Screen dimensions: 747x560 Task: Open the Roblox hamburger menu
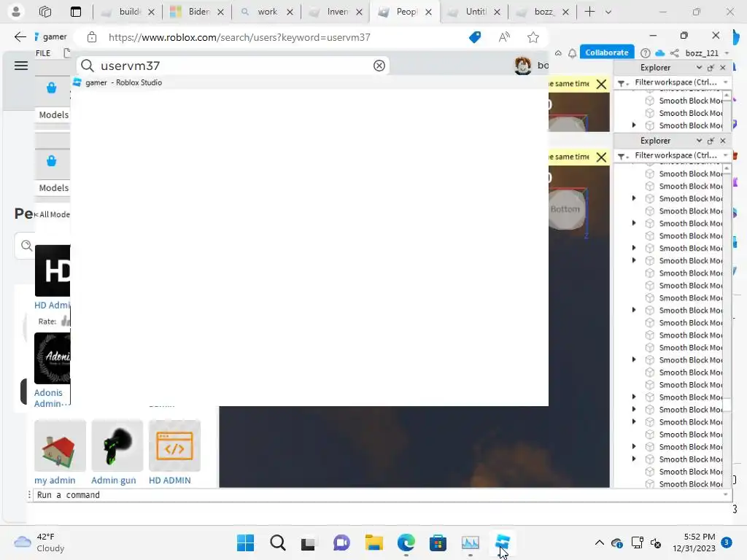(21, 66)
